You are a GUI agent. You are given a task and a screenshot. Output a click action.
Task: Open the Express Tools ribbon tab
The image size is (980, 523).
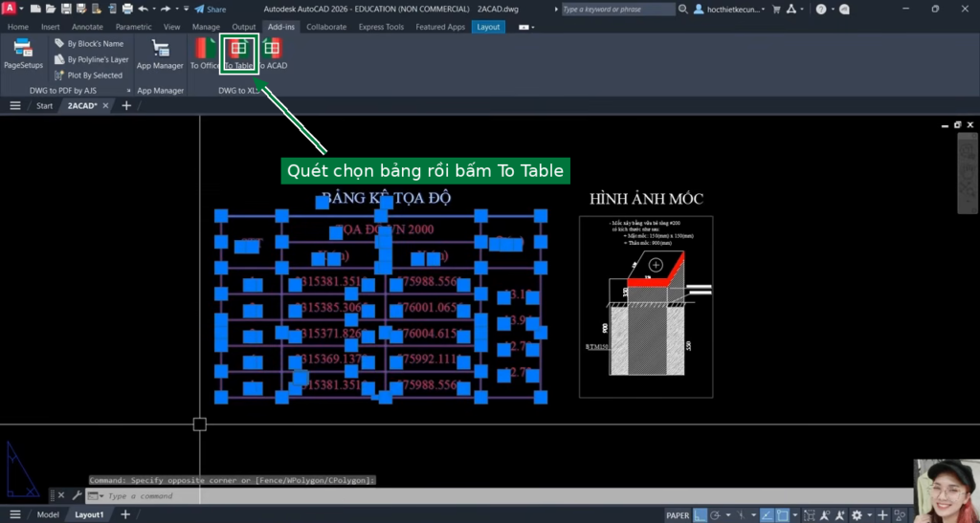381,27
